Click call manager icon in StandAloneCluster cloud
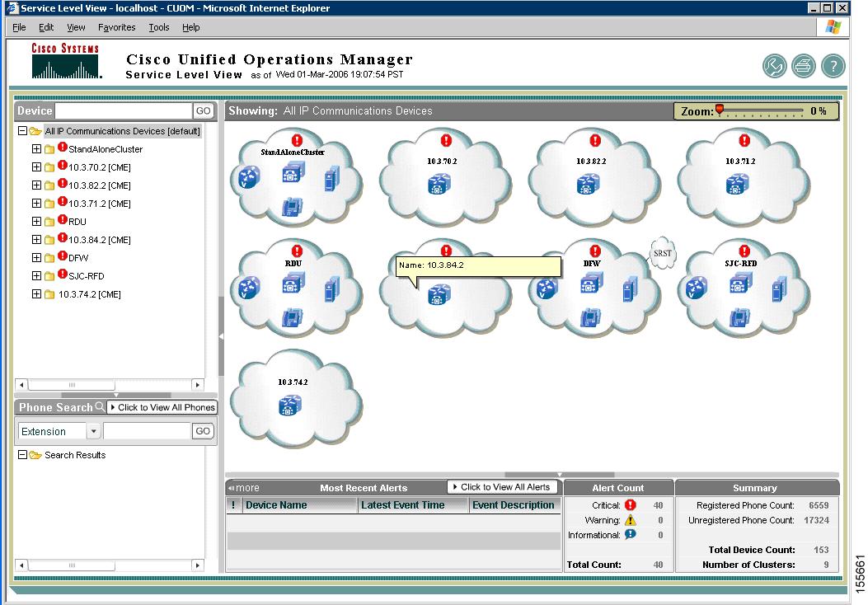 click(x=293, y=172)
